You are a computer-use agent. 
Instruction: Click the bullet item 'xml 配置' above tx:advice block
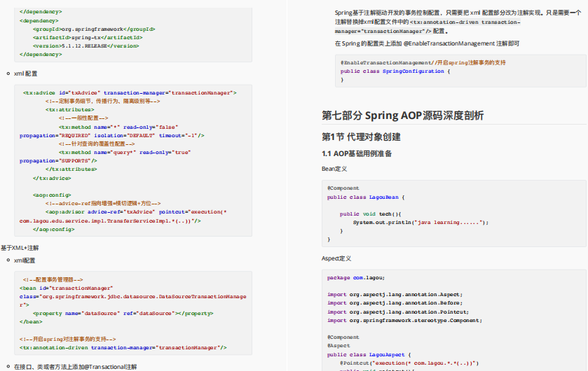pyautogui.click(x=25, y=73)
